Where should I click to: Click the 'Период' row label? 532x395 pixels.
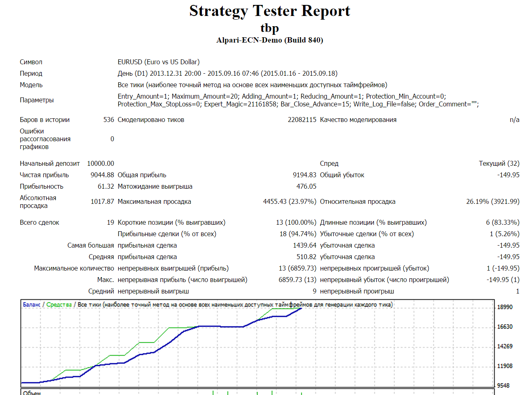31,73
